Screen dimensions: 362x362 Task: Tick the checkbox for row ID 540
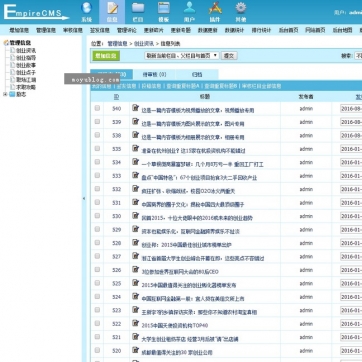97,108
